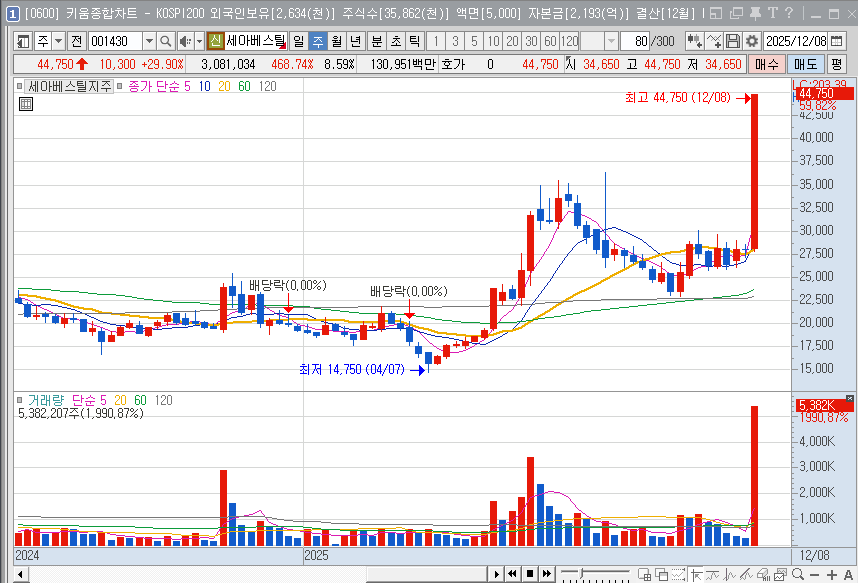Close the volume panel with its X button

click(849, 399)
